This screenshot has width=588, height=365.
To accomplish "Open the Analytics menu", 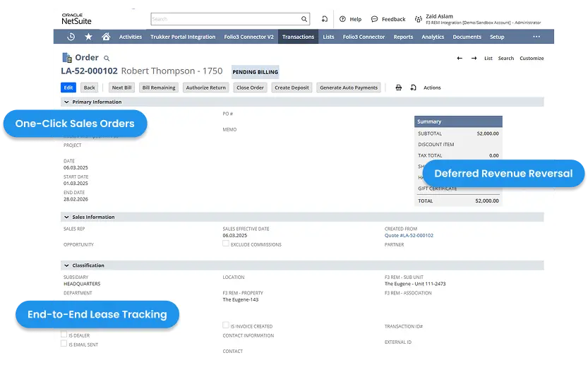I will point(433,37).
